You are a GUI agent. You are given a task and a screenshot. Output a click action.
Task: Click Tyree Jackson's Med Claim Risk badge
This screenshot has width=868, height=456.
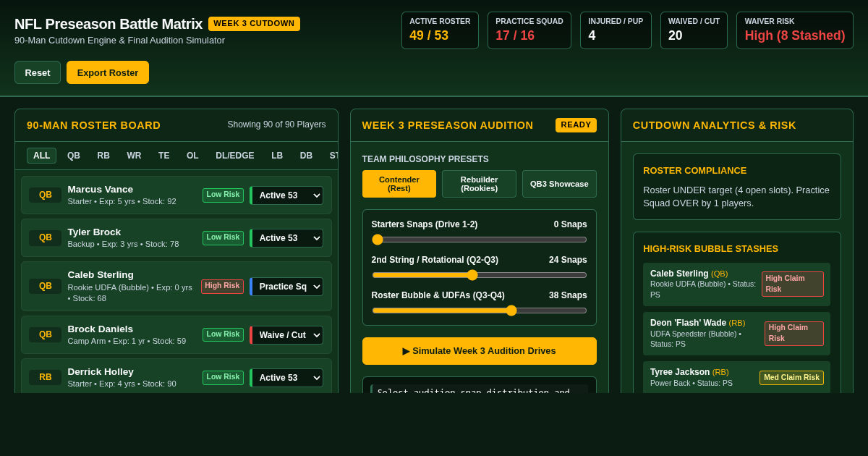pyautogui.click(x=791, y=378)
